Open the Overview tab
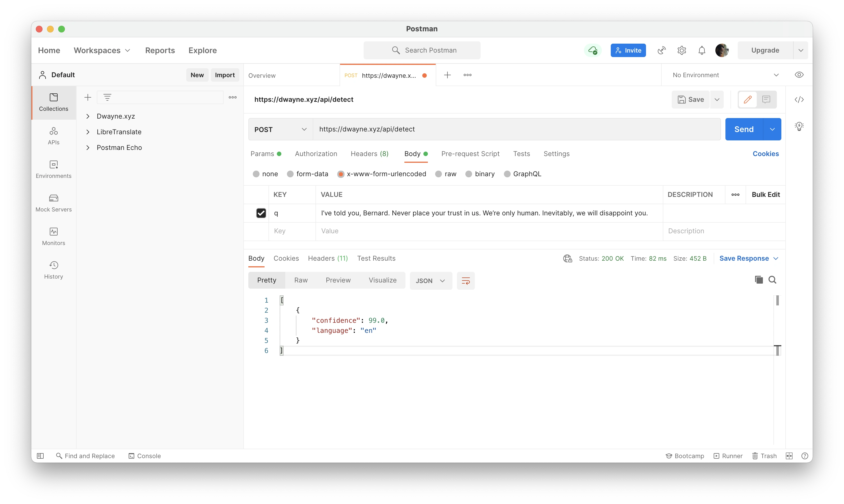This screenshot has height=504, width=844. [x=262, y=76]
